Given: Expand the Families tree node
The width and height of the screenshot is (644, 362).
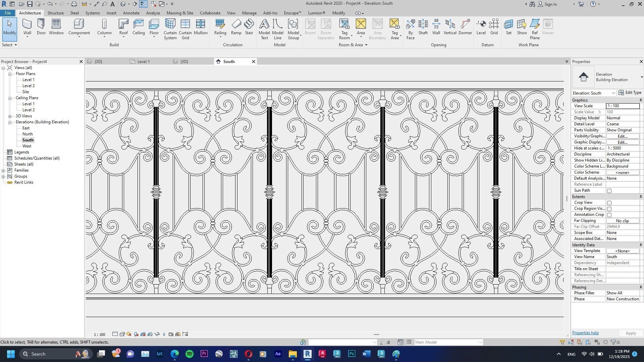Looking at the screenshot, I should coord(3,170).
